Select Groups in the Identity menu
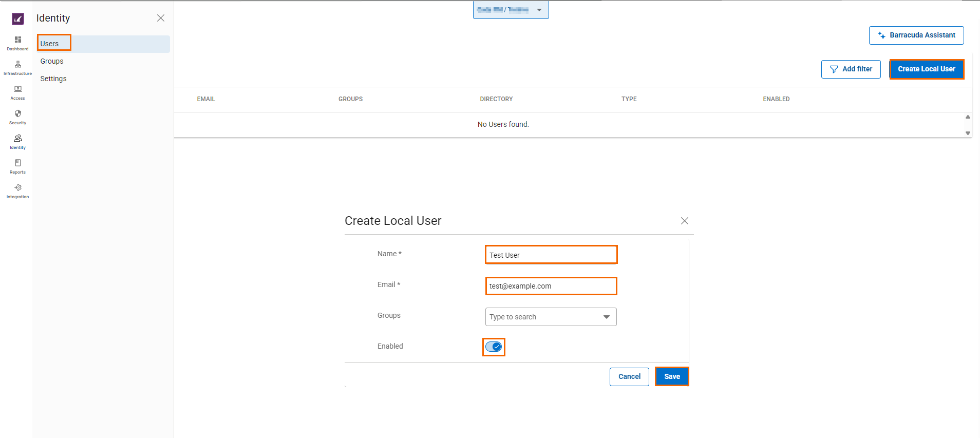This screenshot has width=980, height=438. click(52, 61)
